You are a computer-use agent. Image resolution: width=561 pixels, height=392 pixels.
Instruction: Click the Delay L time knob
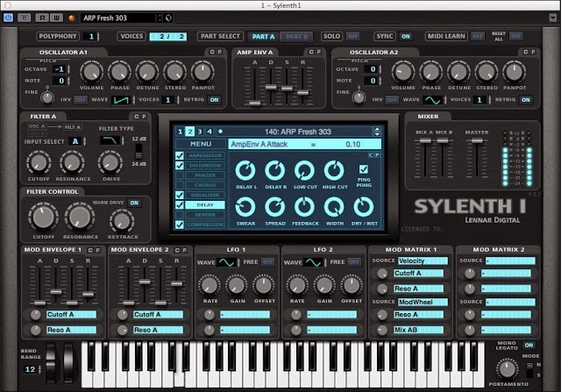(245, 171)
